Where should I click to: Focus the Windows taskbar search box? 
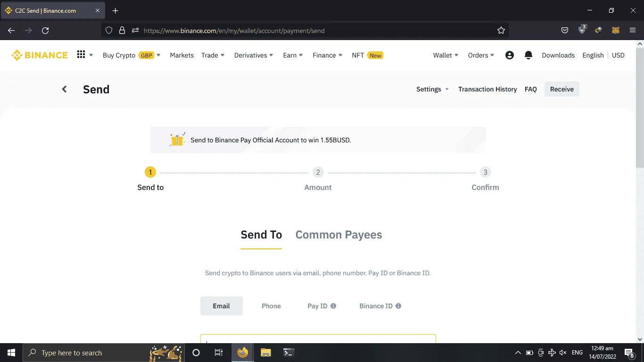tap(104, 353)
